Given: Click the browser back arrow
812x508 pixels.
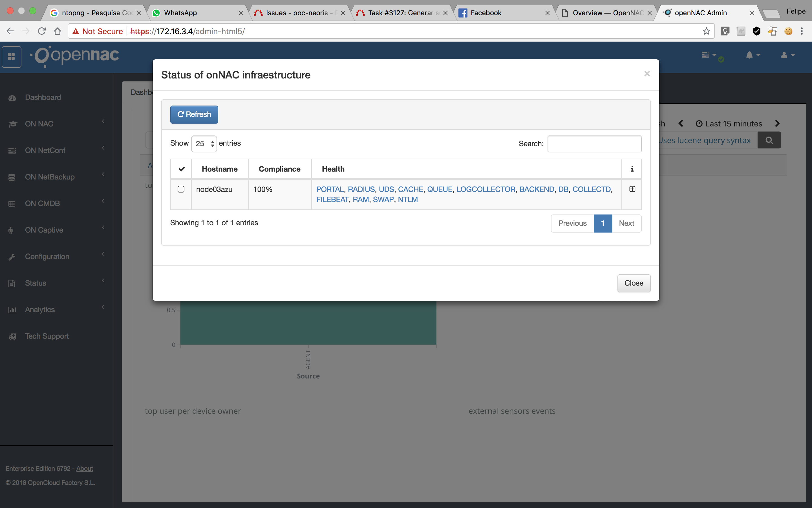Looking at the screenshot, I should [x=10, y=31].
